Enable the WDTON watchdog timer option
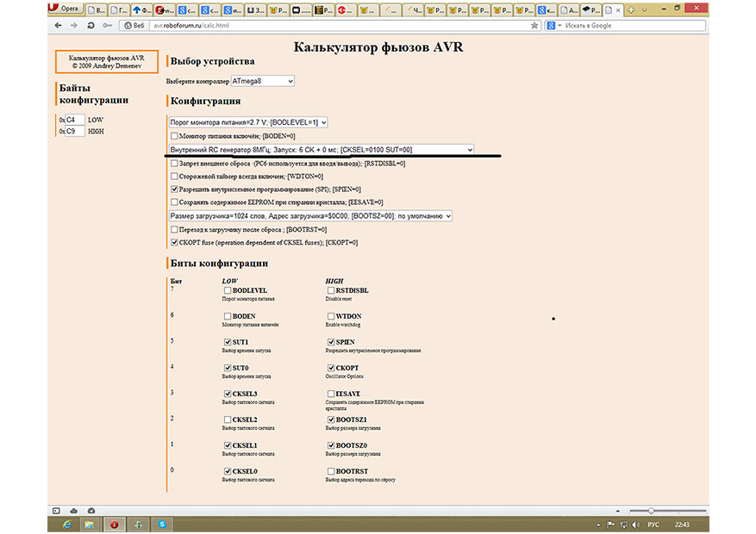This screenshot has width=756, height=534. coord(175,177)
